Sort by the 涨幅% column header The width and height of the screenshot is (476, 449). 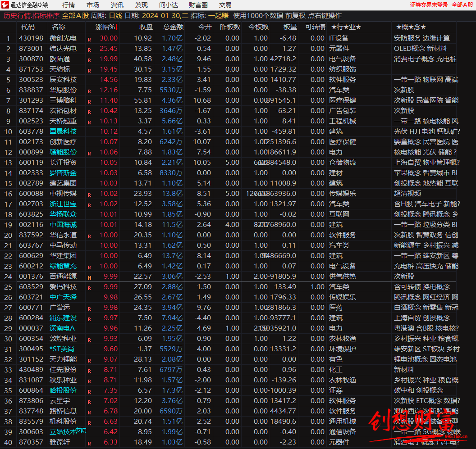pyautogui.click(x=105, y=27)
